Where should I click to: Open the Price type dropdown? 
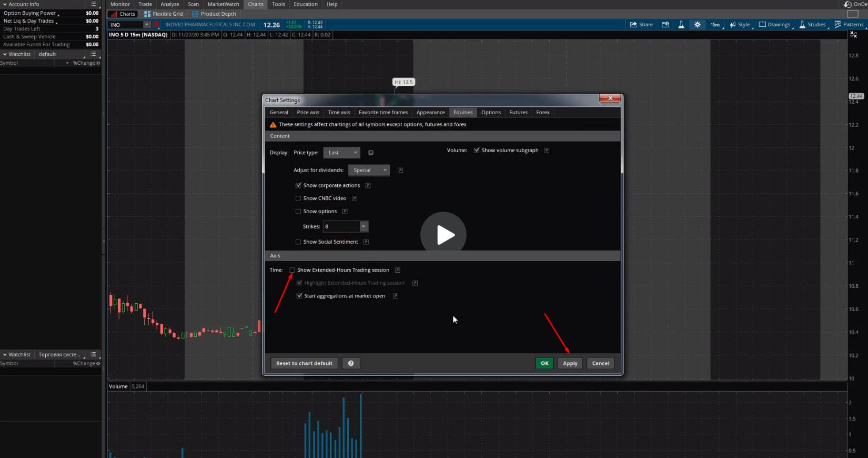pyautogui.click(x=341, y=153)
